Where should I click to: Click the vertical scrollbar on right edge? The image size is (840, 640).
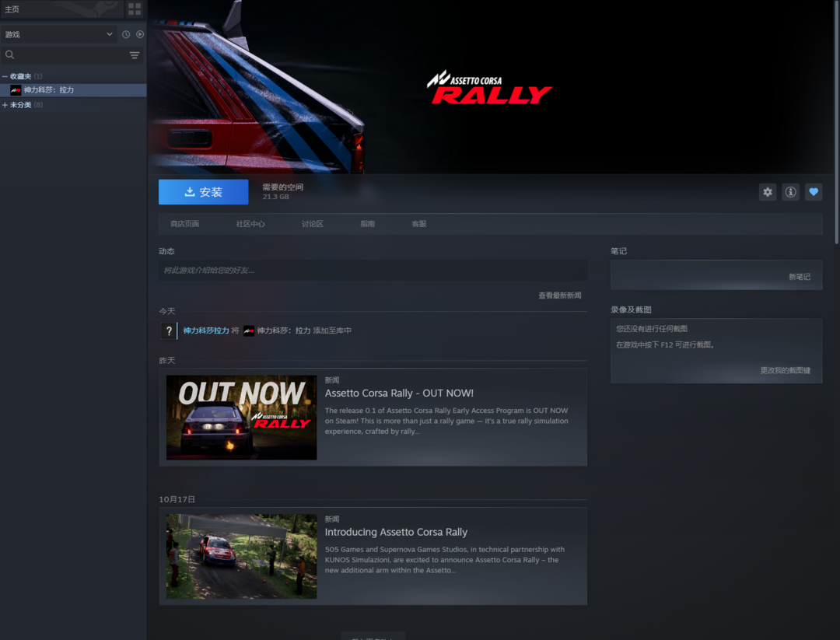837,123
